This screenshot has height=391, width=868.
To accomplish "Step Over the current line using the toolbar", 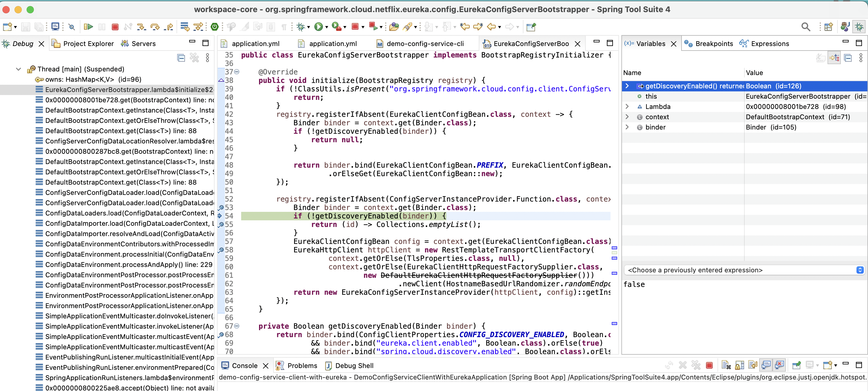I will click(155, 27).
